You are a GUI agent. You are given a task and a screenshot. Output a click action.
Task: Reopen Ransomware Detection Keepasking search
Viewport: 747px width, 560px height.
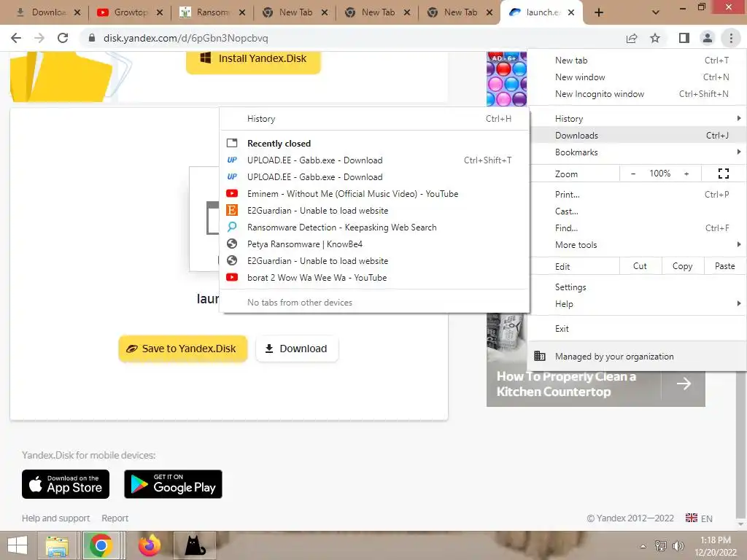[374, 227]
